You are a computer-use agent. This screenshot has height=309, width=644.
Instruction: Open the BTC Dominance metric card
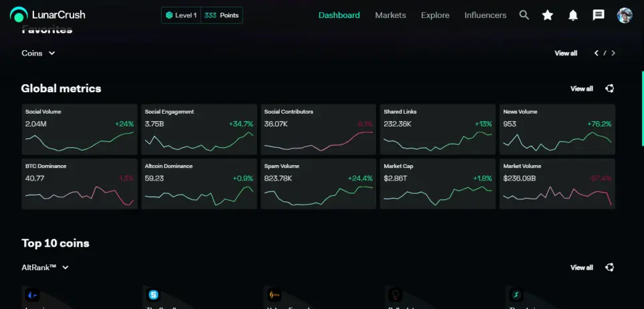click(79, 184)
